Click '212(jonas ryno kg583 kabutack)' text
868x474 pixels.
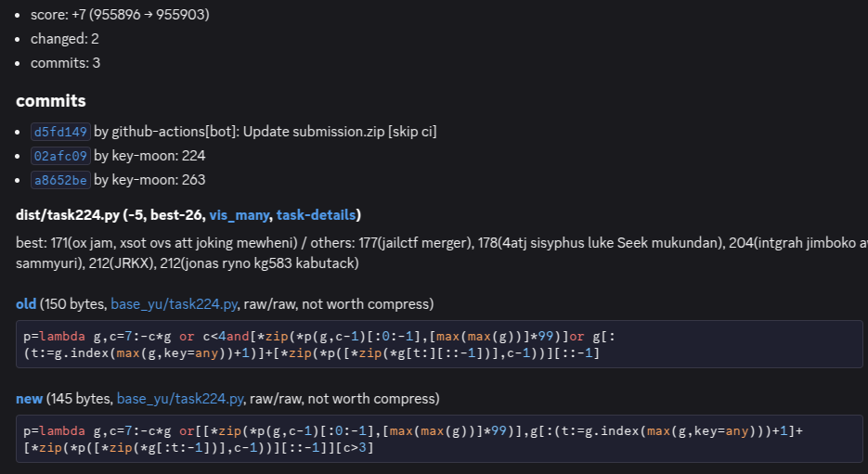click(x=259, y=263)
